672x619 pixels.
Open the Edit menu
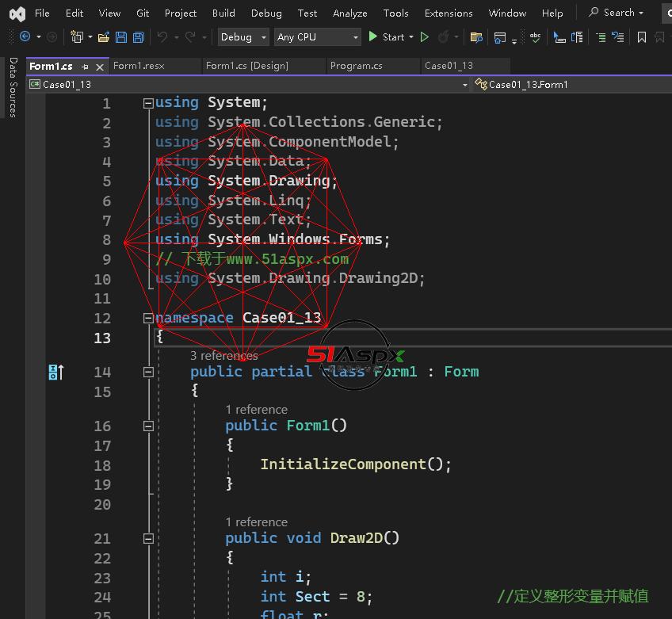coord(74,13)
